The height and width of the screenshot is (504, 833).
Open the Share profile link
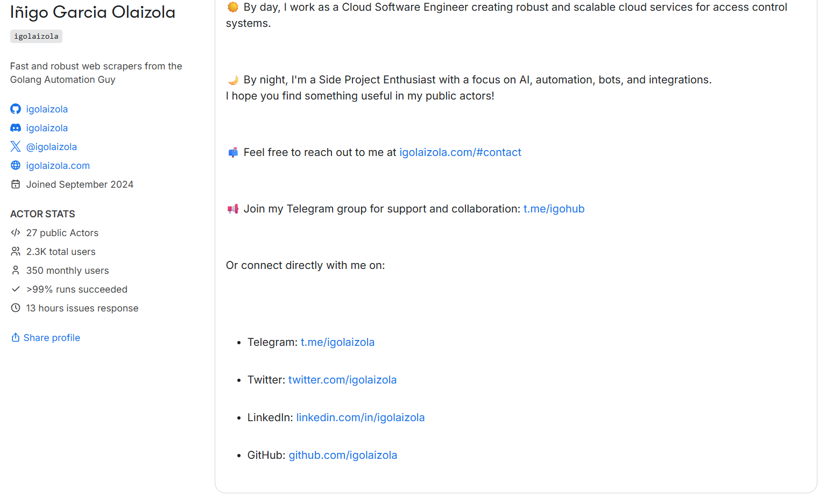(52, 338)
